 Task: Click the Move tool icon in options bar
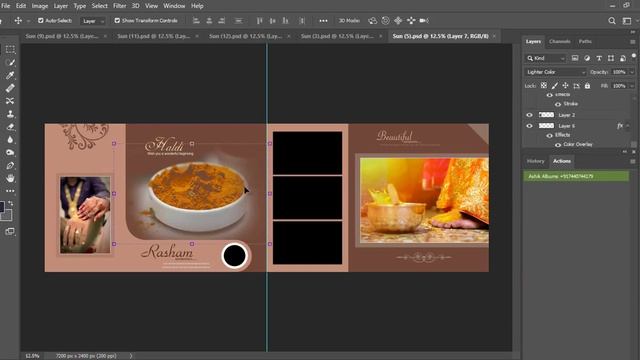pyautogui.click(x=18, y=20)
